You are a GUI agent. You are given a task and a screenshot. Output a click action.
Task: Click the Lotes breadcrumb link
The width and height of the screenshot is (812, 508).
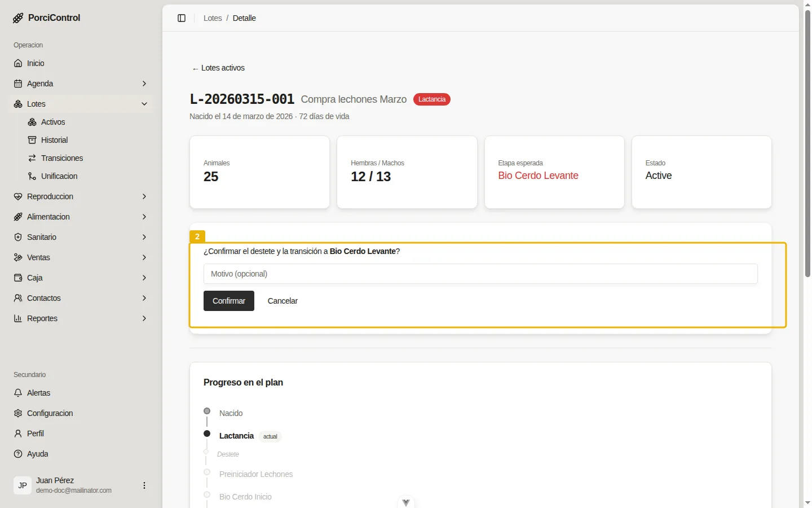point(213,18)
